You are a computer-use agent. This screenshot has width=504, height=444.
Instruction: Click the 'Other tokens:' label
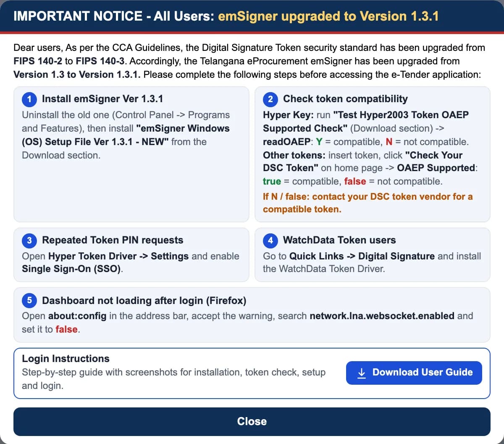[x=294, y=155]
